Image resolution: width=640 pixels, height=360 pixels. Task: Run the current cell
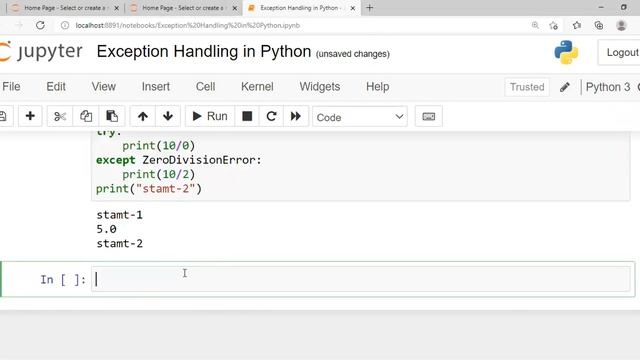click(210, 116)
